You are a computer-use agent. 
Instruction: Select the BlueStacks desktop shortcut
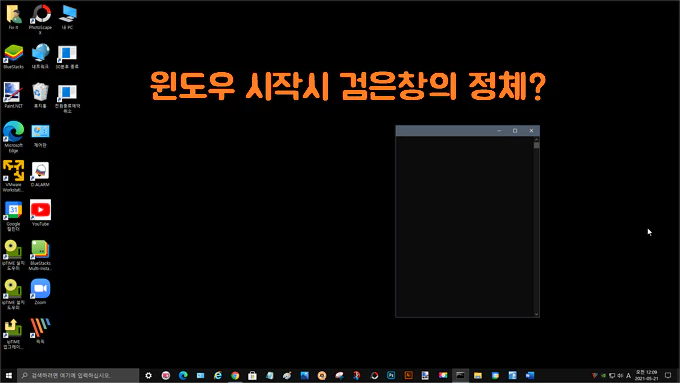13,57
